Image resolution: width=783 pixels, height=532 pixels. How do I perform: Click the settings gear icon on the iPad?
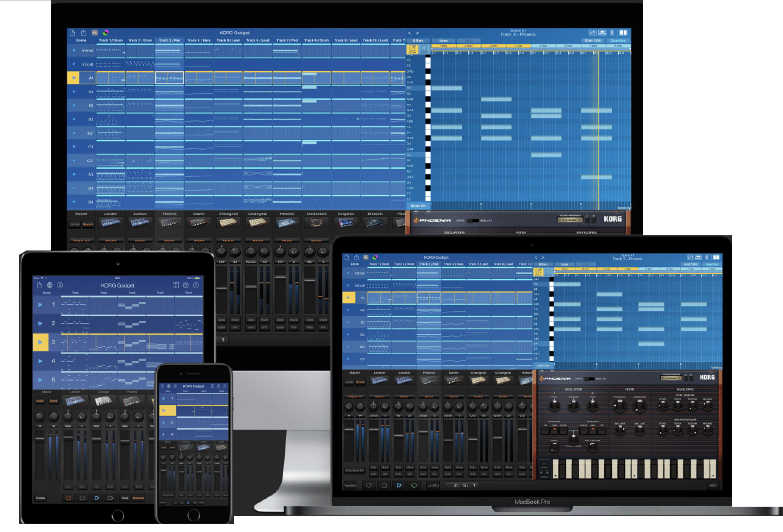[x=186, y=285]
